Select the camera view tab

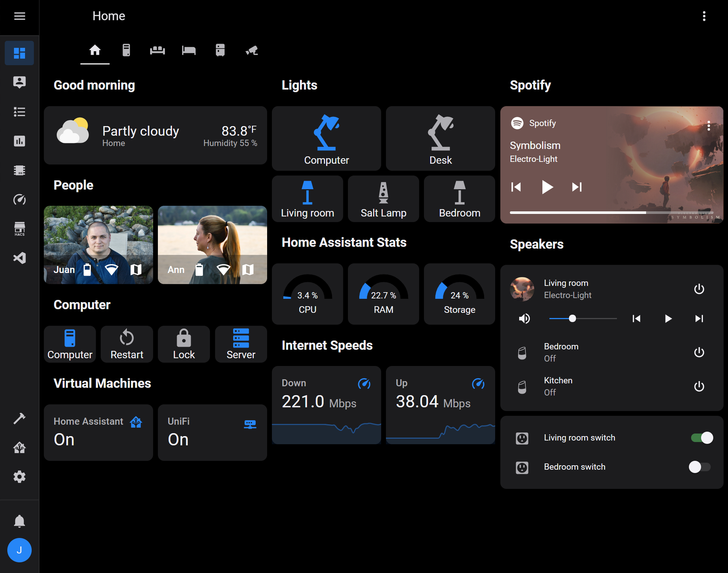point(251,49)
